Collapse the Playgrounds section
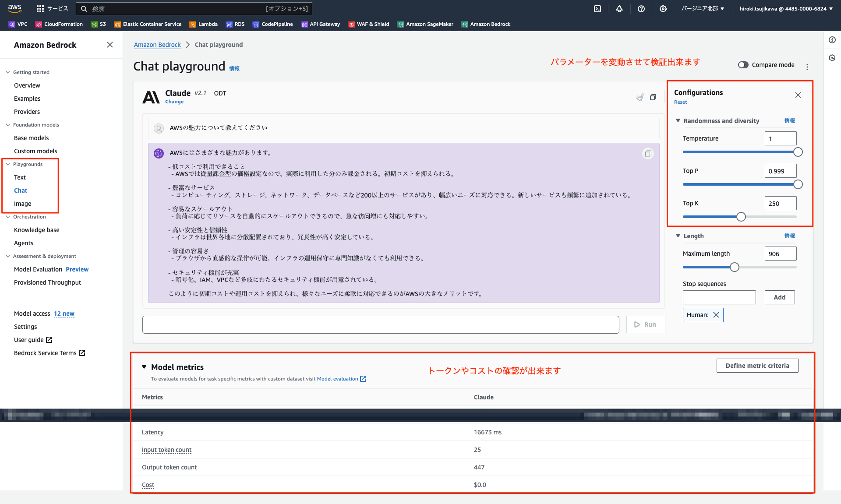The height and width of the screenshot is (504, 841). coord(8,164)
